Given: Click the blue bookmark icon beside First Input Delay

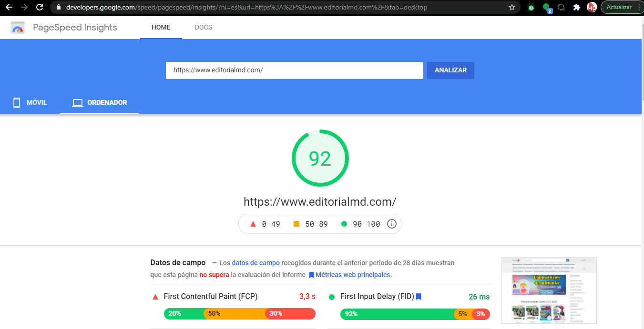Looking at the screenshot, I should [418, 296].
